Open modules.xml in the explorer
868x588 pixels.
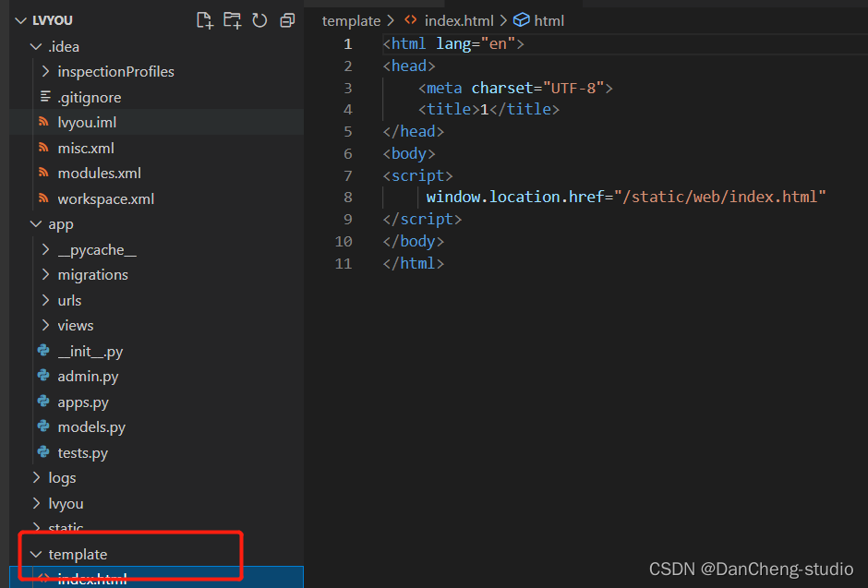point(99,174)
